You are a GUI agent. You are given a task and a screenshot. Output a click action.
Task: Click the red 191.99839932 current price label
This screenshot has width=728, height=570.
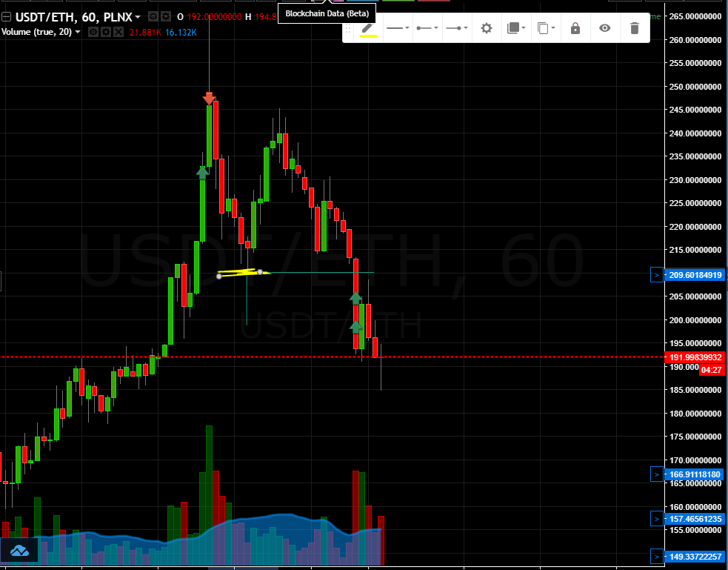[x=695, y=357]
